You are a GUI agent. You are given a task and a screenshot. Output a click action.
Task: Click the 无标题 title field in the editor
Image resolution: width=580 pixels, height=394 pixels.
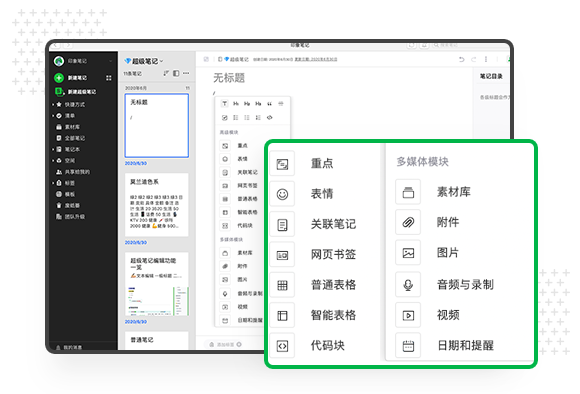(229, 78)
